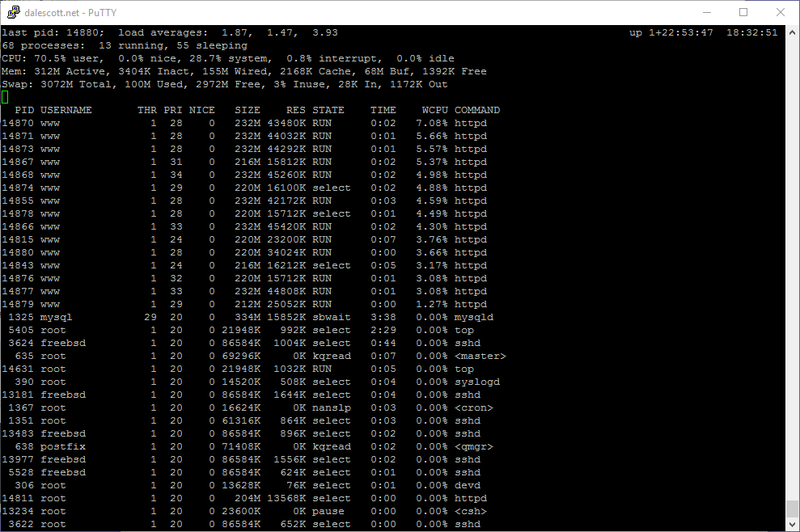Click '1172K Out' in Swap line
The height and width of the screenshot is (532, 800).
coord(418,84)
